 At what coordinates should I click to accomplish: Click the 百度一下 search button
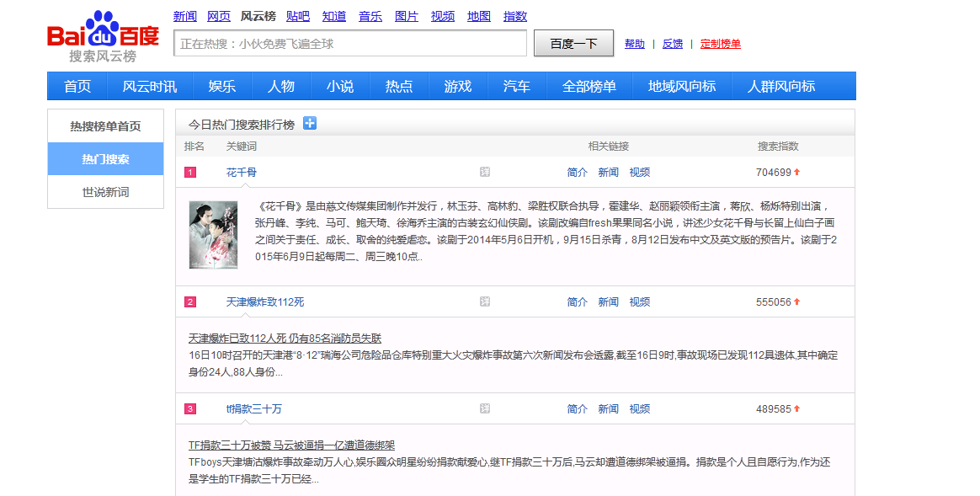pos(573,44)
